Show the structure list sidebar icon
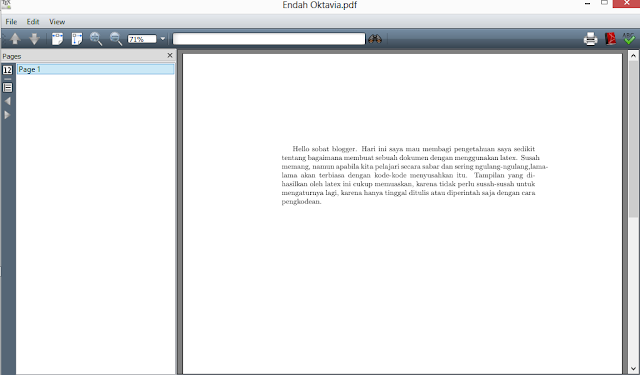This screenshot has width=640, height=375. pos(7,87)
